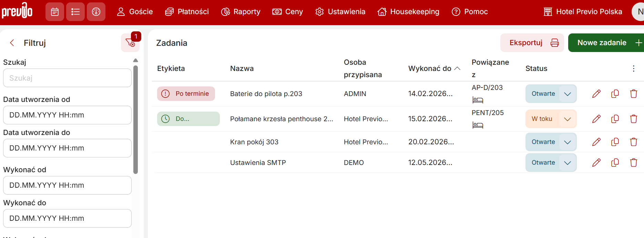The height and width of the screenshot is (238, 644).
Task: Expand status dropdown for Ustawienia SMTP
Action: [x=568, y=163]
